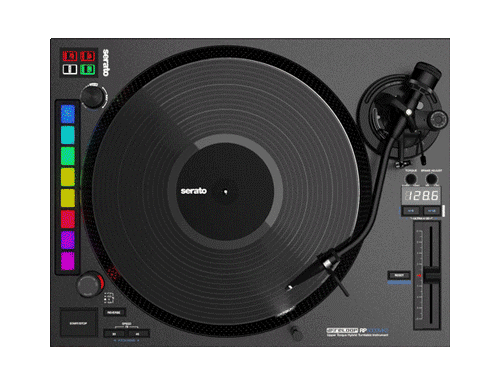
Task: Select 33 RPM speed button
Action: point(114,334)
